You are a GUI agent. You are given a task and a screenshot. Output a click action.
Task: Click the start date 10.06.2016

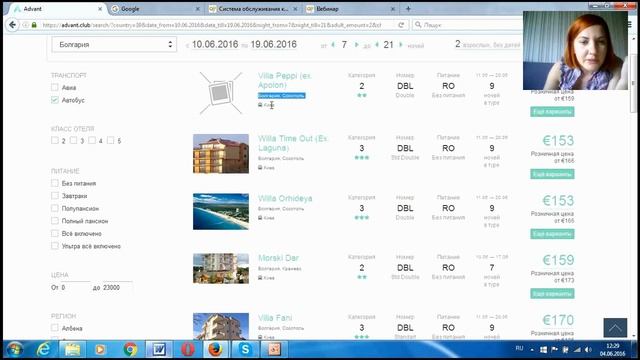215,44
